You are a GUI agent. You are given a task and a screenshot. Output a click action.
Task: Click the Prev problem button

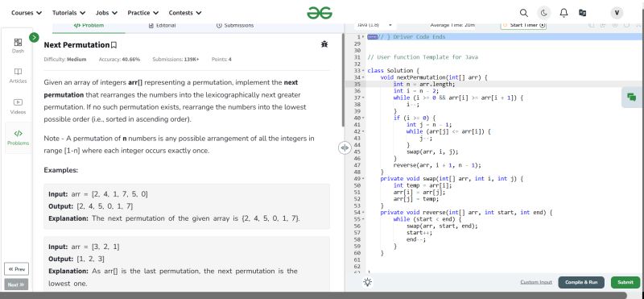pyautogui.click(x=16, y=269)
